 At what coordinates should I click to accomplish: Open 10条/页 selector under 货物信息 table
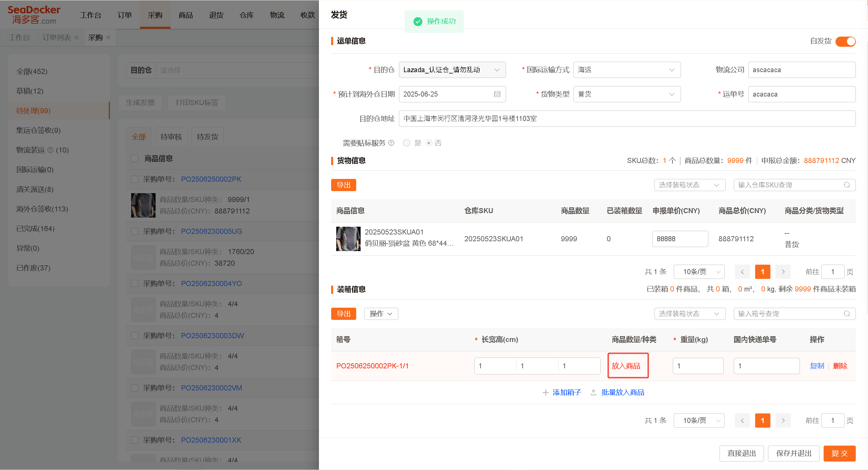point(699,272)
